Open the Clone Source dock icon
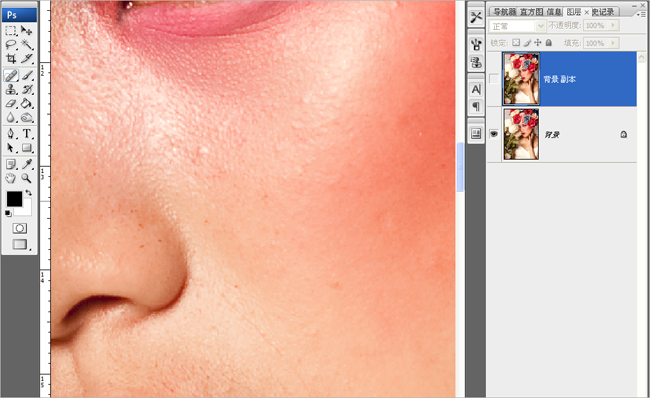Image resolution: width=650 pixels, height=398 pixels. coord(476,63)
